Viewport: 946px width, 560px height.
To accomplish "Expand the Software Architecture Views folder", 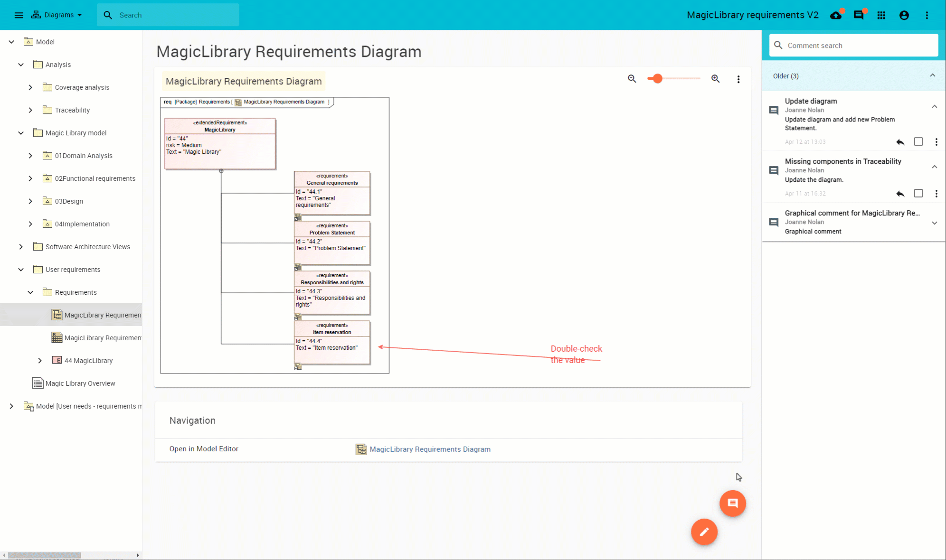I will (21, 247).
